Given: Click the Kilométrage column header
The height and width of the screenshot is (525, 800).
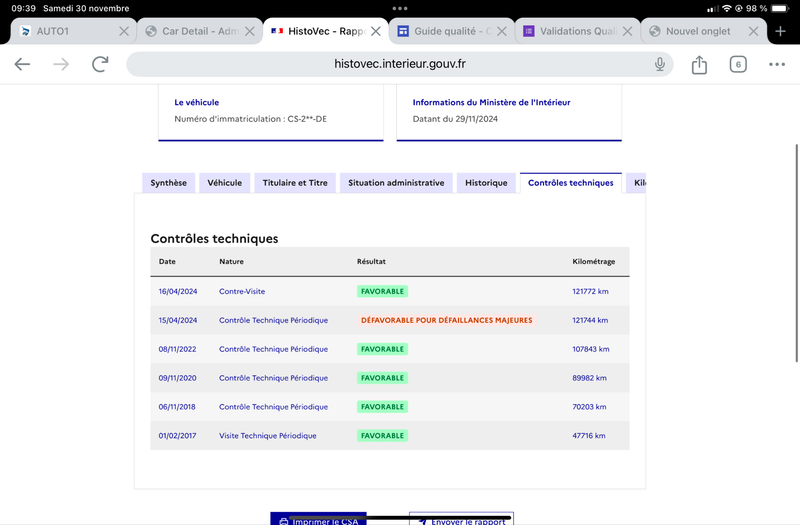Looking at the screenshot, I should (x=593, y=262).
